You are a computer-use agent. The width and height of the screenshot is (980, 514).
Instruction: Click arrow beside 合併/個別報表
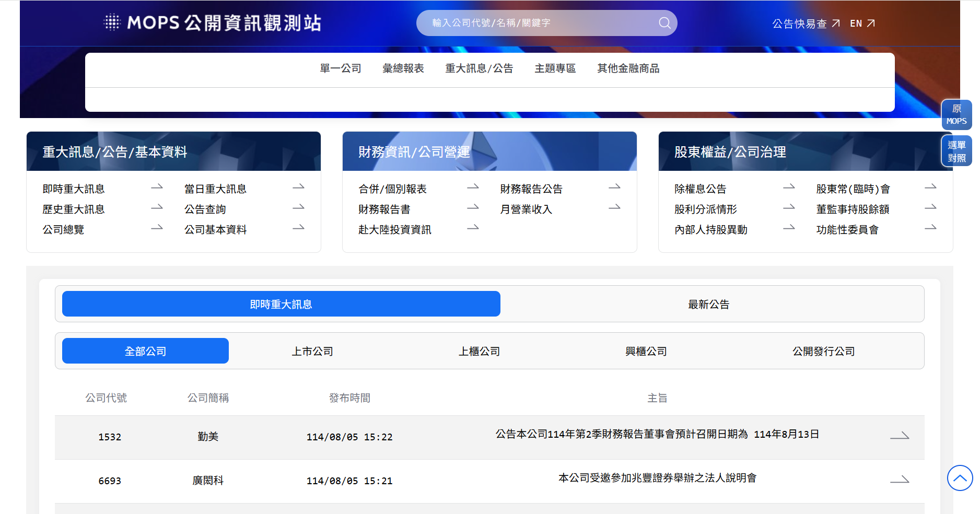473,187
